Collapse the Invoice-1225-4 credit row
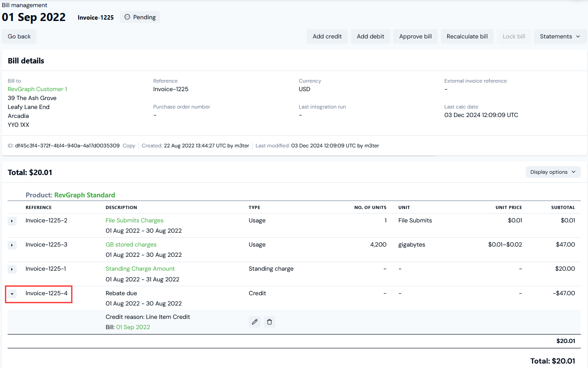 tap(12, 294)
